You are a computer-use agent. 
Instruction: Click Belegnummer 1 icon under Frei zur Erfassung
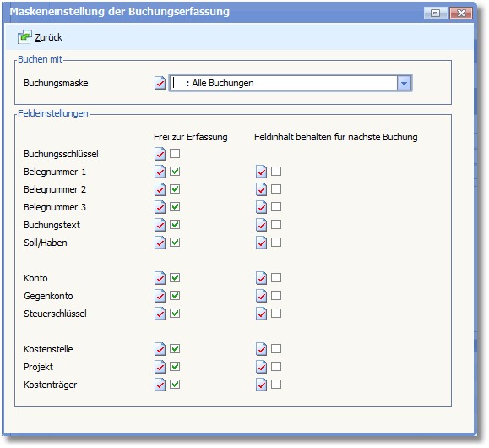[160, 172]
